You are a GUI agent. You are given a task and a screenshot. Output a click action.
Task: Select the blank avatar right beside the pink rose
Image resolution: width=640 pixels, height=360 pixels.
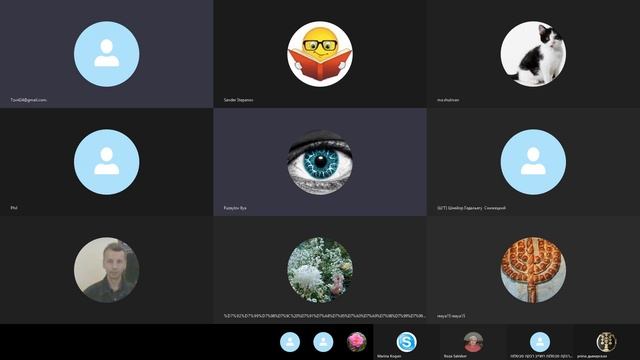coord(323,342)
